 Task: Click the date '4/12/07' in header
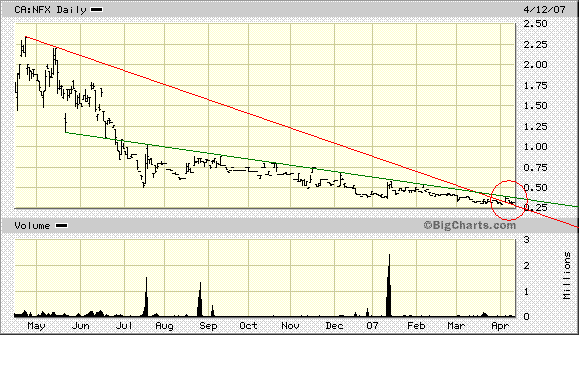(x=544, y=10)
